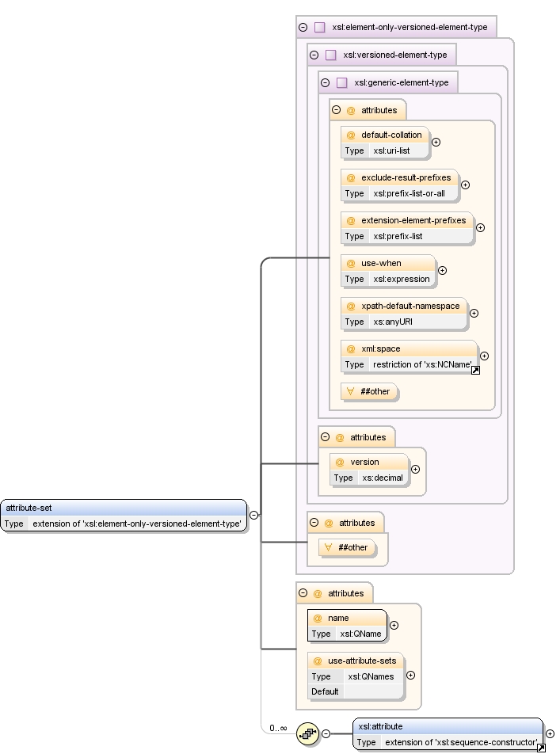The width and height of the screenshot is (560, 754).
Task: Expand exclude-result-prefixes attribute details
Action: pyautogui.click(x=465, y=185)
